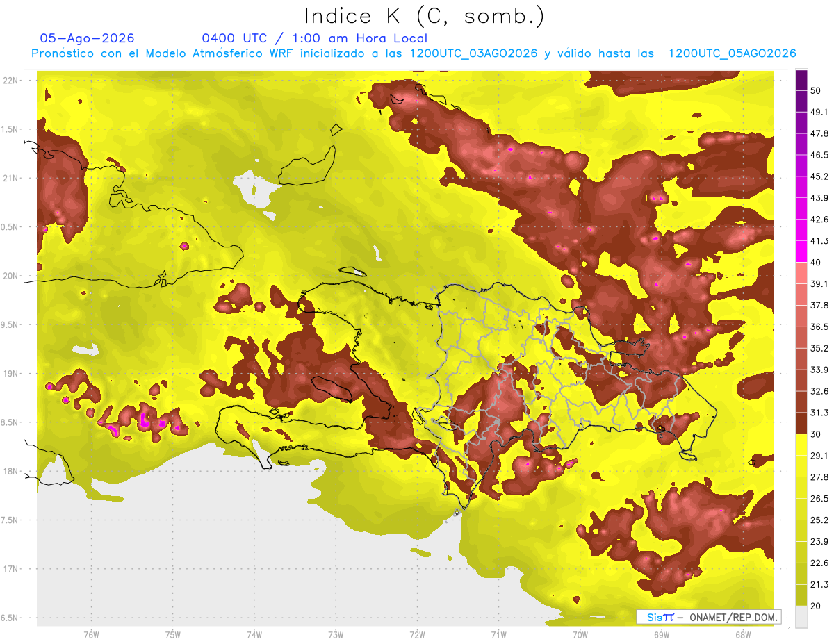The height and width of the screenshot is (644, 834).
Task: Click the '8.5N' latitude label
Action: point(10,422)
